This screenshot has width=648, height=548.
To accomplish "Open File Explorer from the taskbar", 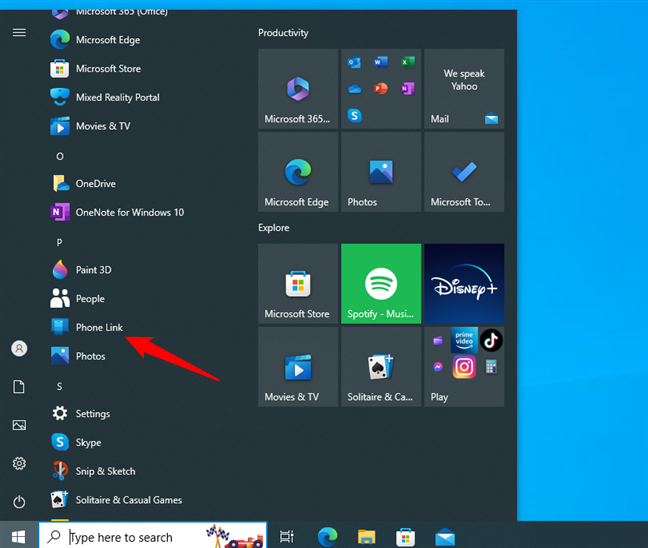I will point(366,537).
